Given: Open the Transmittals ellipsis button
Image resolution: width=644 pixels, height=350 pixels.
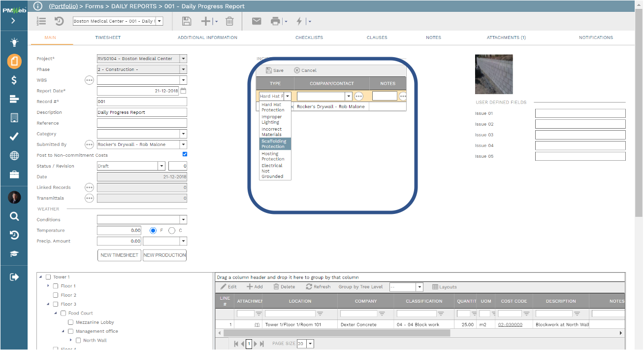Looking at the screenshot, I should 89,198.
